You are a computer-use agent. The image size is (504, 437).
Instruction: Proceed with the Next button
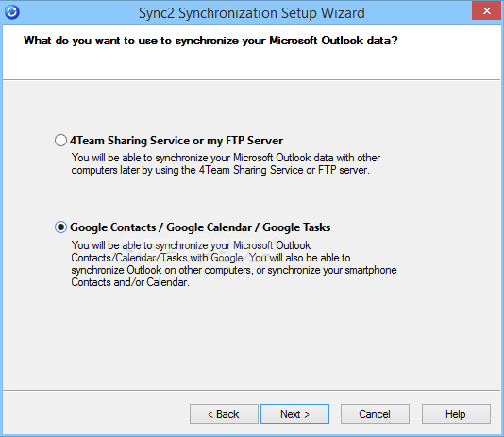coord(294,413)
